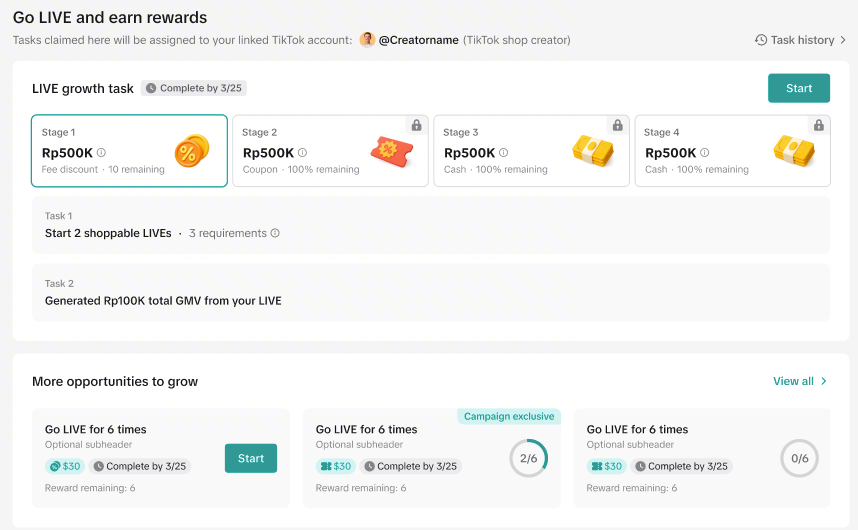The image size is (858, 530).
Task: Click the Stage 1 Rp500K info icon
Action: (x=101, y=153)
